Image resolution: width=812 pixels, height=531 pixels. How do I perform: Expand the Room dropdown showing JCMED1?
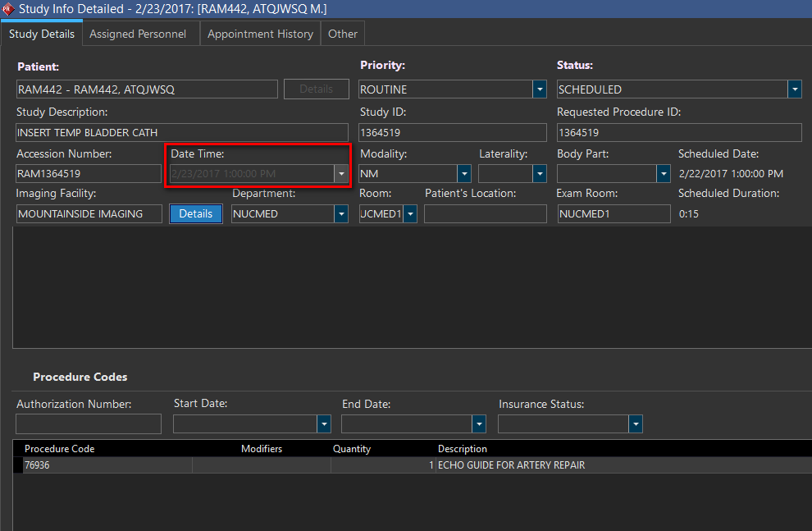tap(410, 214)
